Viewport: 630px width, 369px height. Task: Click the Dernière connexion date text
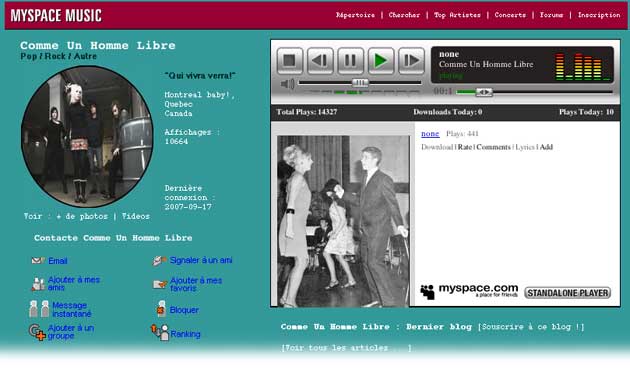[x=190, y=197]
